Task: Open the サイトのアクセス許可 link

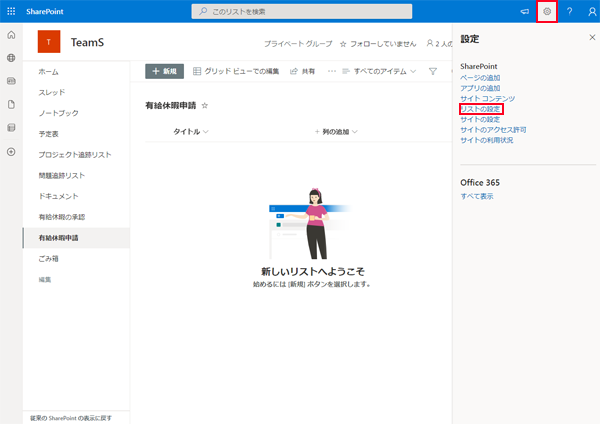Action: (493, 130)
